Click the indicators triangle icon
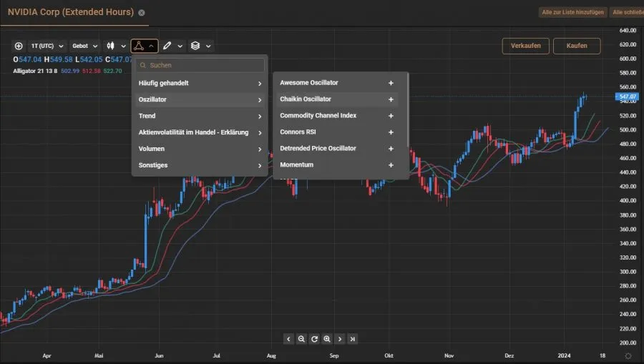This screenshot has height=364, width=644. [x=139, y=46]
